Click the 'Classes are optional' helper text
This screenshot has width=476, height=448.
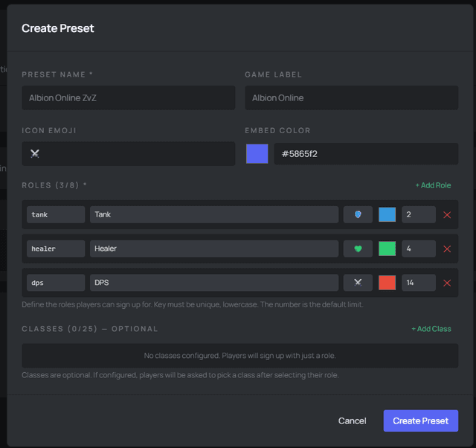coord(180,375)
